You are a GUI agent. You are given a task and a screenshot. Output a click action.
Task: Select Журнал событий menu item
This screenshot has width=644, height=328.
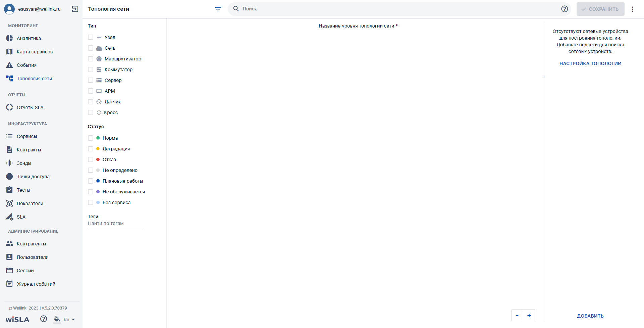tap(36, 284)
